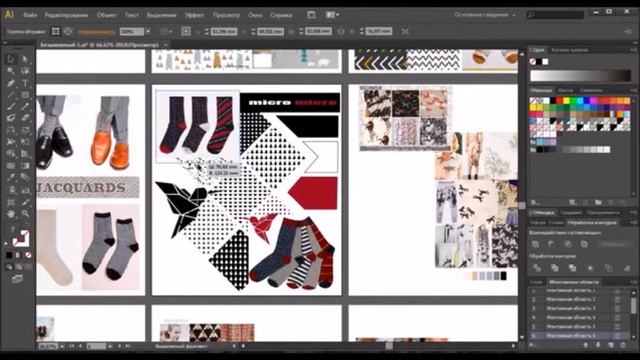This screenshot has height=360, width=640.
Task: Select the Direct Selection tool
Action: pyautogui.click(x=25, y=59)
